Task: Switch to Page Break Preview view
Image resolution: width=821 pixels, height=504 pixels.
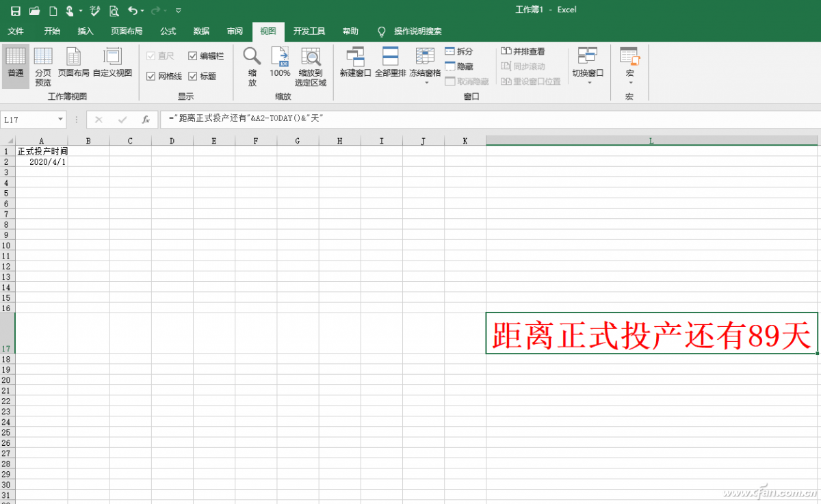Action: point(43,66)
